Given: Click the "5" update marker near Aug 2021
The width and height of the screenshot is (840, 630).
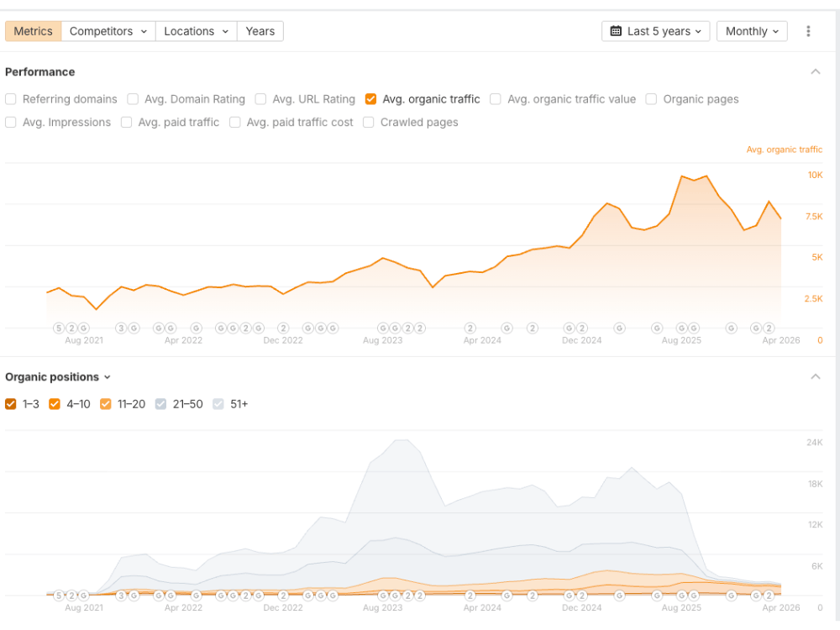Looking at the screenshot, I should click(59, 328).
